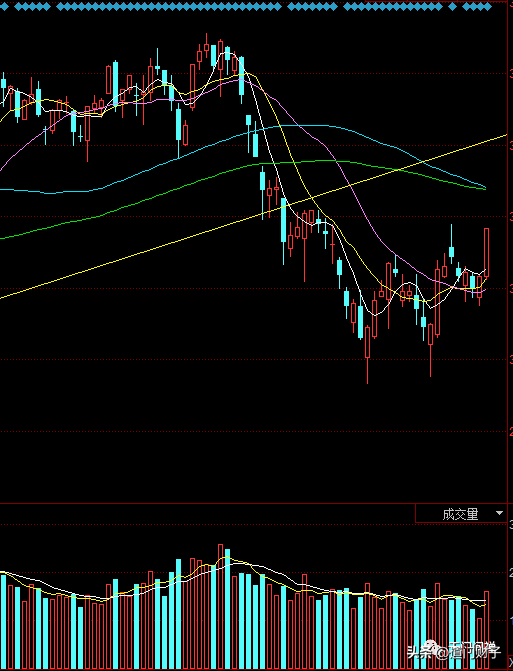Select the rightmost red volume bar
Screen dimensions: 513x671
(486, 630)
